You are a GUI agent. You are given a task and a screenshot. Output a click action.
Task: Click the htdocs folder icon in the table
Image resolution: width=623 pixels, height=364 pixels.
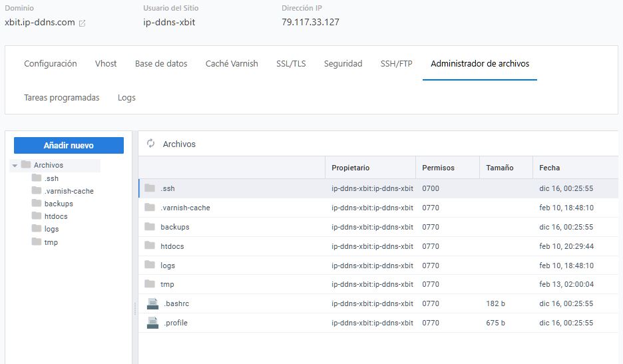[x=150, y=246]
